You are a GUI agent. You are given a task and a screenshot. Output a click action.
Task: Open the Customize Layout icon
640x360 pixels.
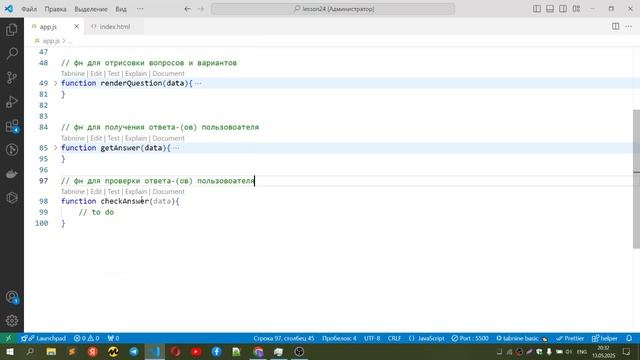click(x=576, y=9)
